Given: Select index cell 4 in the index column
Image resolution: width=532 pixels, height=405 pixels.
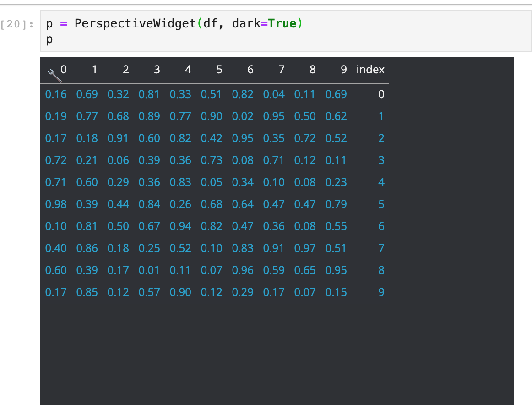Looking at the screenshot, I should (x=381, y=182).
